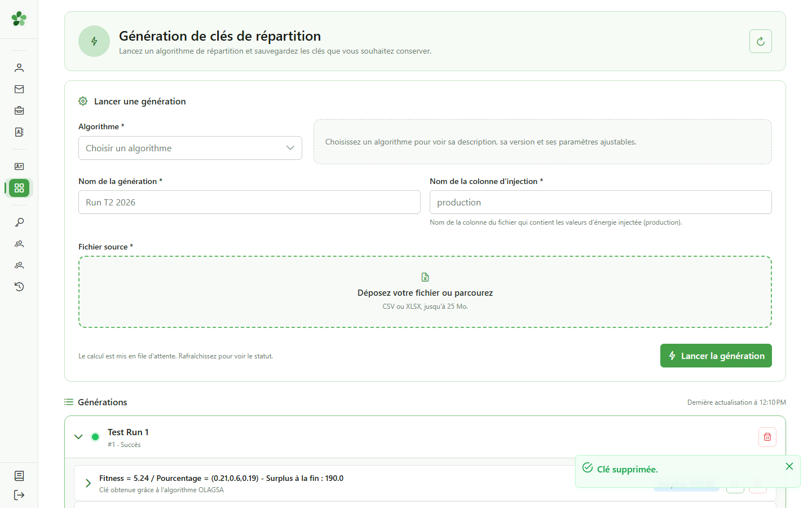Open the ID card sidebar icon
The image size is (812, 508).
pos(19,167)
